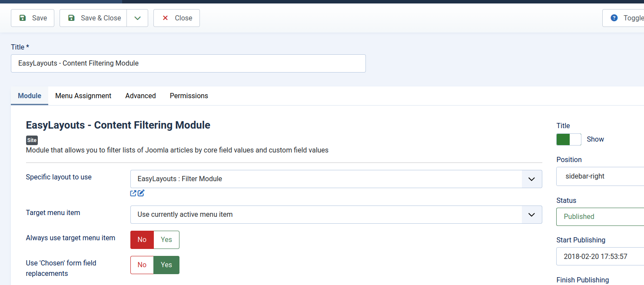This screenshot has width=644, height=285.
Task: Click the blue help question mark icon
Action: [614, 18]
